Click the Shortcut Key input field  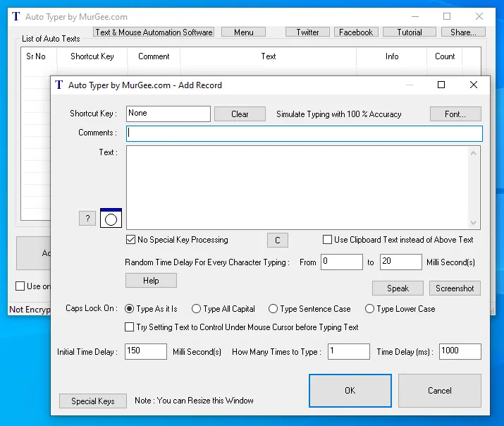pos(168,114)
